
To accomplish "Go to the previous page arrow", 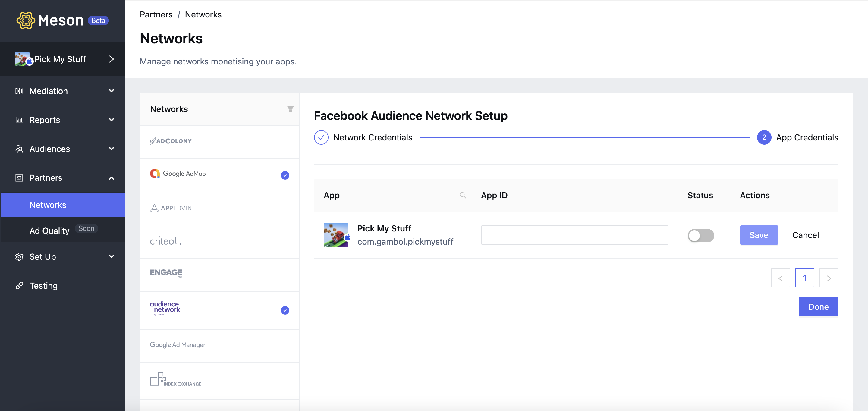I will point(780,278).
